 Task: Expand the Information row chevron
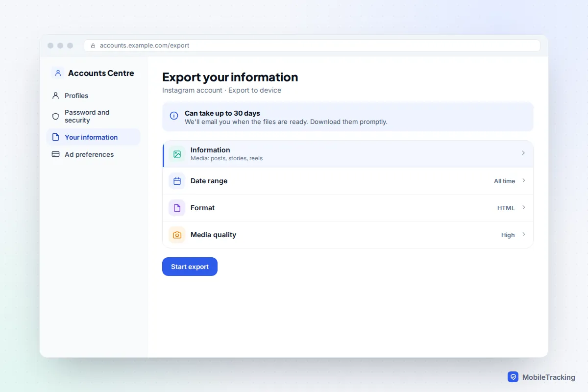[x=523, y=153]
